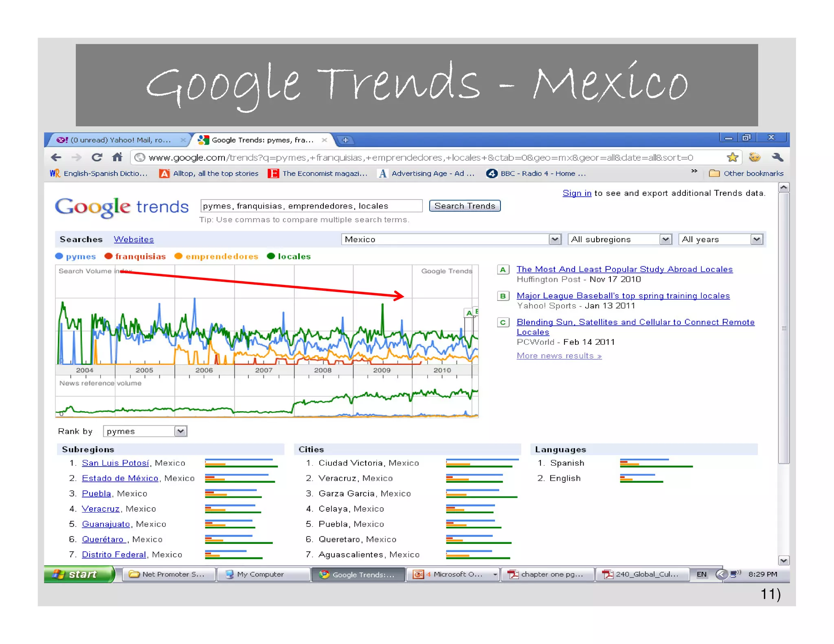The height and width of the screenshot is (644, 834).
Task: Expand hidden system tray icons arrow
Action: click(x=721, y=574)
